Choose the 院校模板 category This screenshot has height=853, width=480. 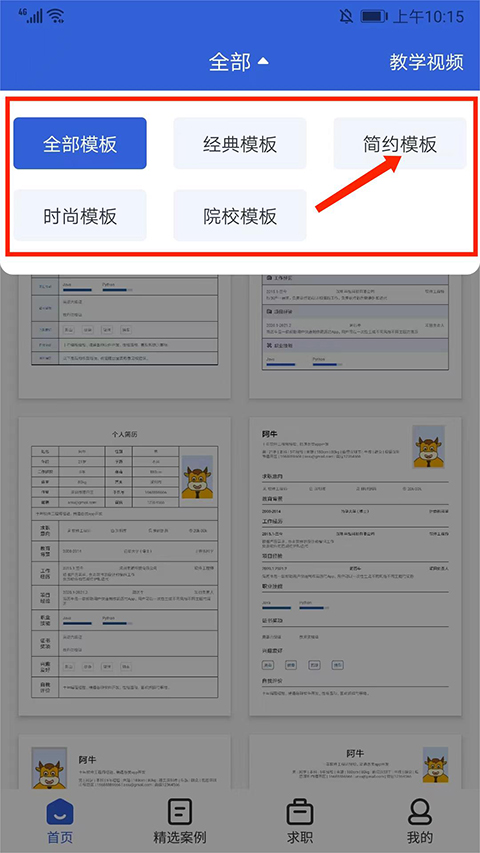pyautogui.click(x=240, y=215)
